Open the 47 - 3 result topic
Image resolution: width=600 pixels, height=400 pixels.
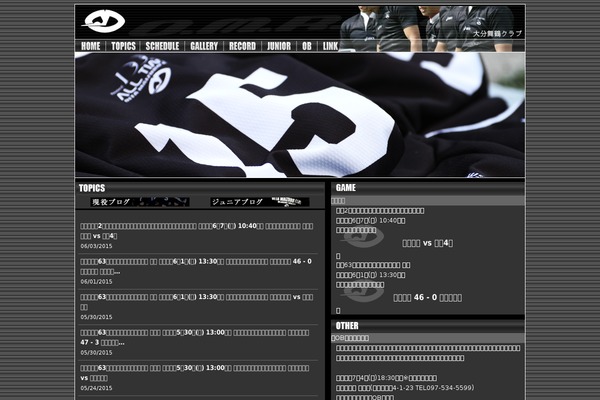[195, 337]
